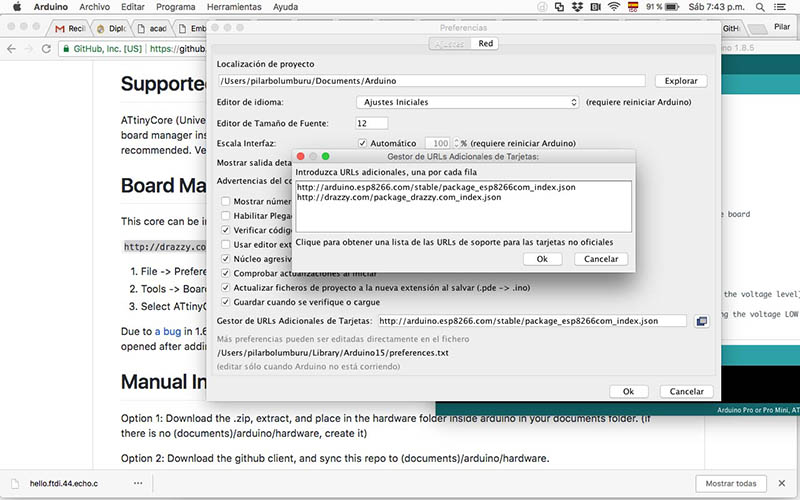
Task: Click the additional URLs text area
Action: coord(463,207)
